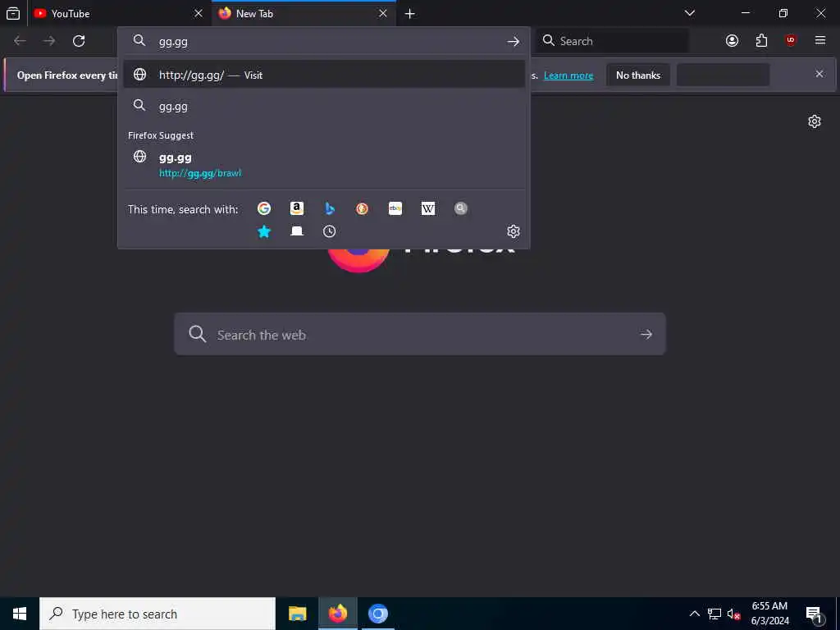Viewport: 840px width, 630px height.
Task: Follow the Learn more link
Action: [568, 75]
